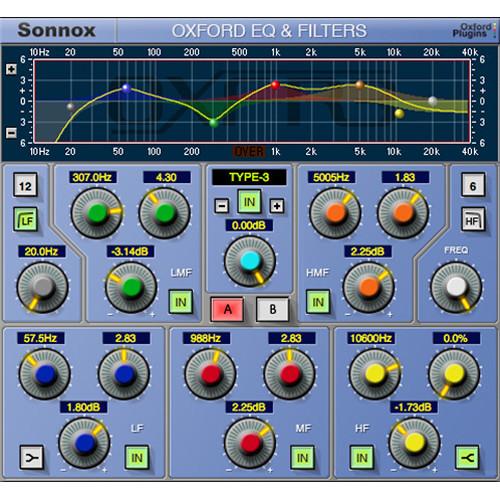
Task: Click the -1.73dB gain value field
Action: (x=414, y=407)
